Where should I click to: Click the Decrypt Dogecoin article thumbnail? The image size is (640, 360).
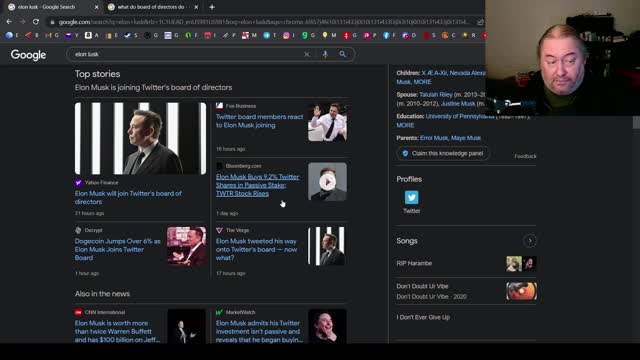pyautogui.click(x=187, y=246)
